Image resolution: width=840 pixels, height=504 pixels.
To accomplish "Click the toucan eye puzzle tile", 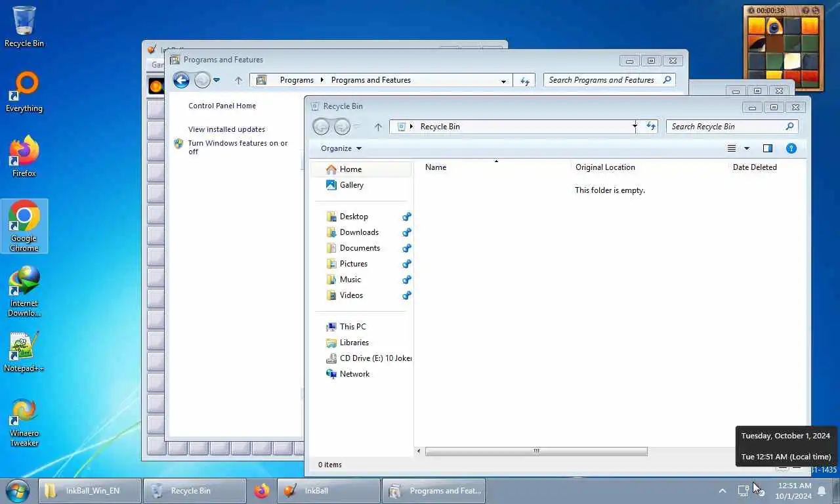I will pos(775,26).
